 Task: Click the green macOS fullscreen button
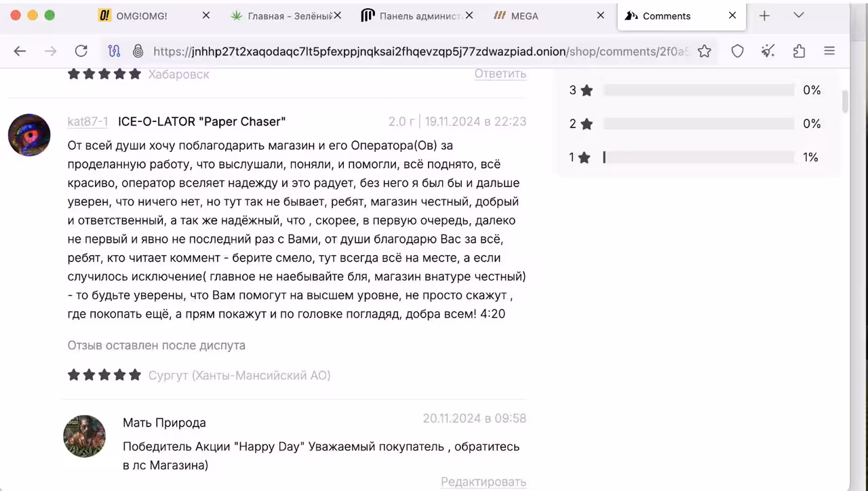click(x=49, y=15)
